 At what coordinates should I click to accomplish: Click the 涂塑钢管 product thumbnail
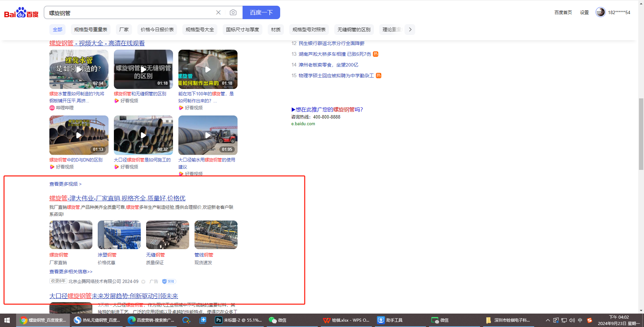pos(119,235)
